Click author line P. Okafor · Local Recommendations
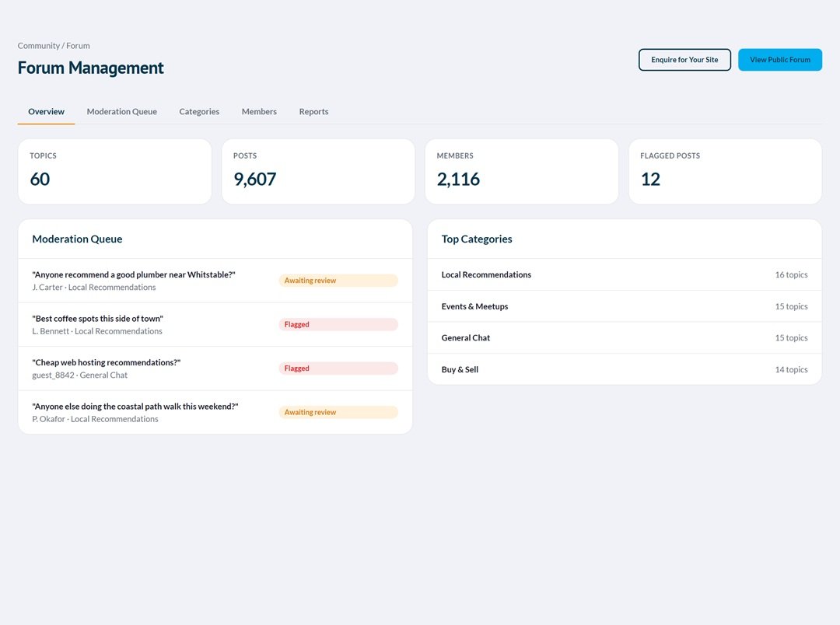This screenshot has height=625, width=840. (x=96, y=419)
